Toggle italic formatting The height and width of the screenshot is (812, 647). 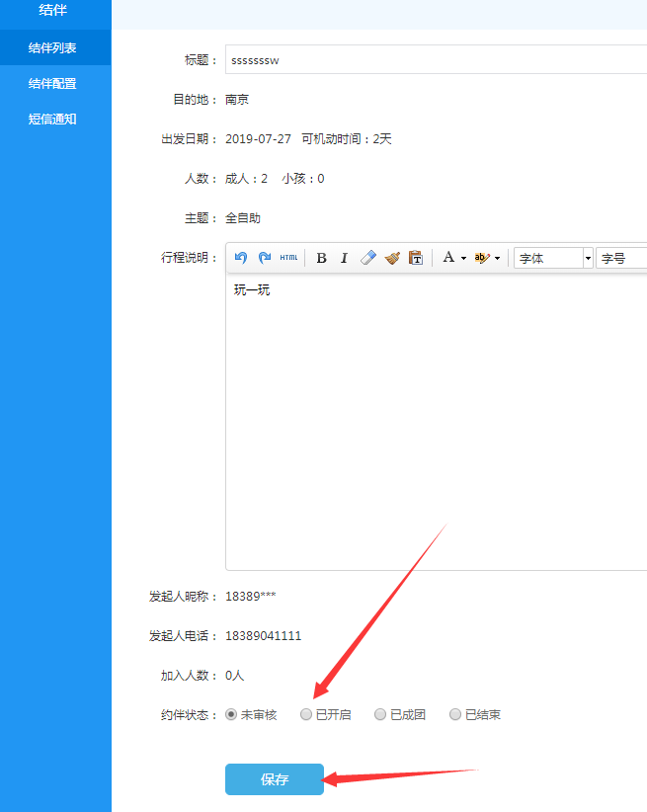pyautogui.click(x=344, y=258)
